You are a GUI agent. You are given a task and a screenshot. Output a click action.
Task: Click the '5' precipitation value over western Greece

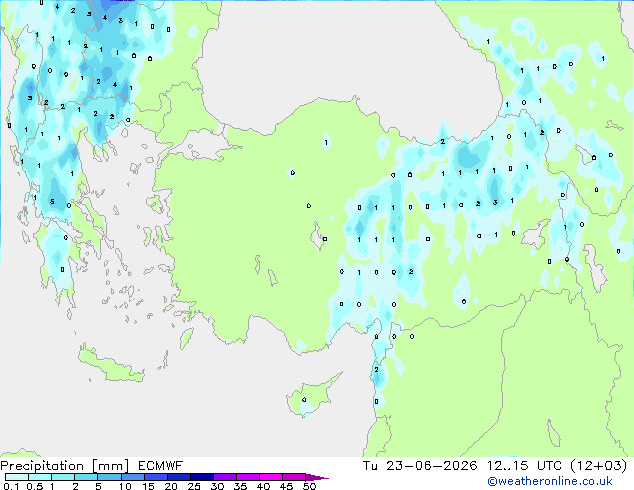tap(52, 201)
